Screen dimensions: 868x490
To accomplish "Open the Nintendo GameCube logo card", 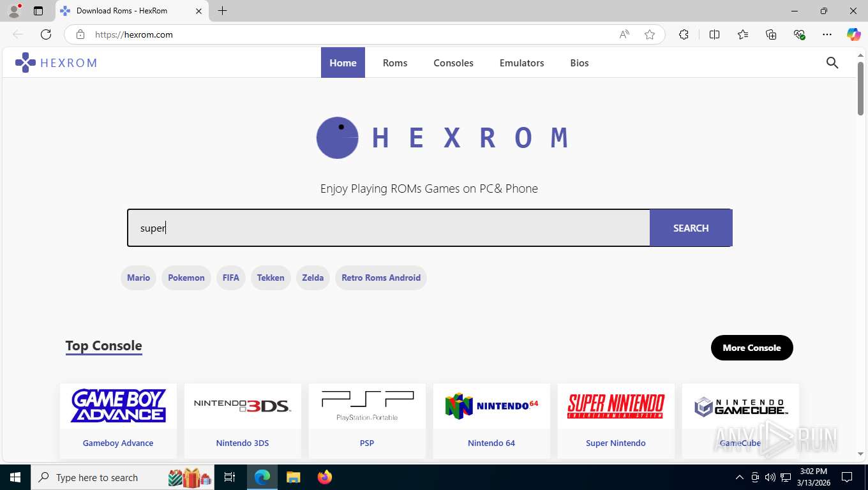I will pos(740,406).
